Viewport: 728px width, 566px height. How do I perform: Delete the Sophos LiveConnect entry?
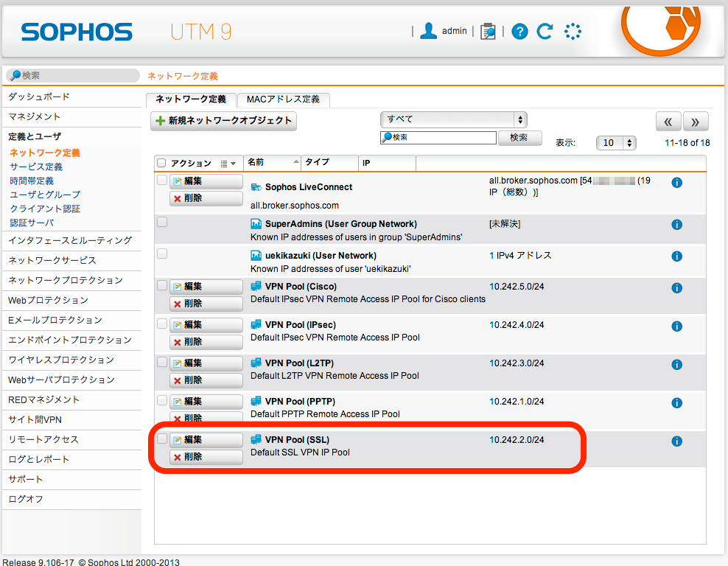pos(206,198)
